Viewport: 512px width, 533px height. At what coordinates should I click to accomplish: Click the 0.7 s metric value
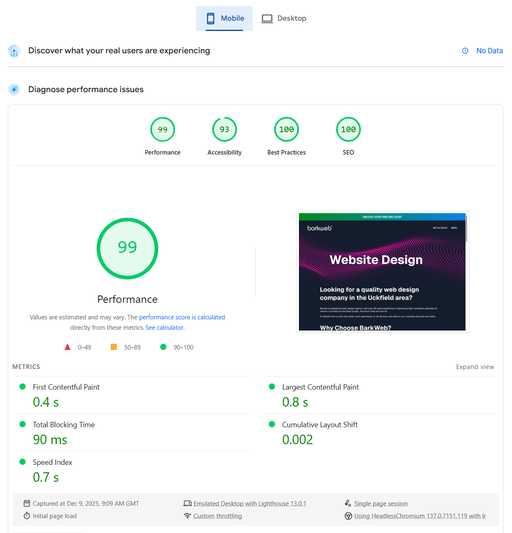point(46,477)
